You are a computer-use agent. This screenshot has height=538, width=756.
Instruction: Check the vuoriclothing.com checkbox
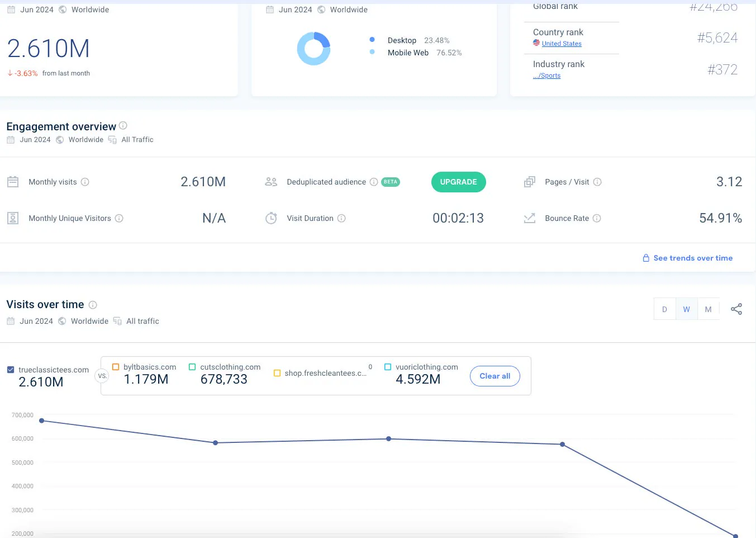388,367
